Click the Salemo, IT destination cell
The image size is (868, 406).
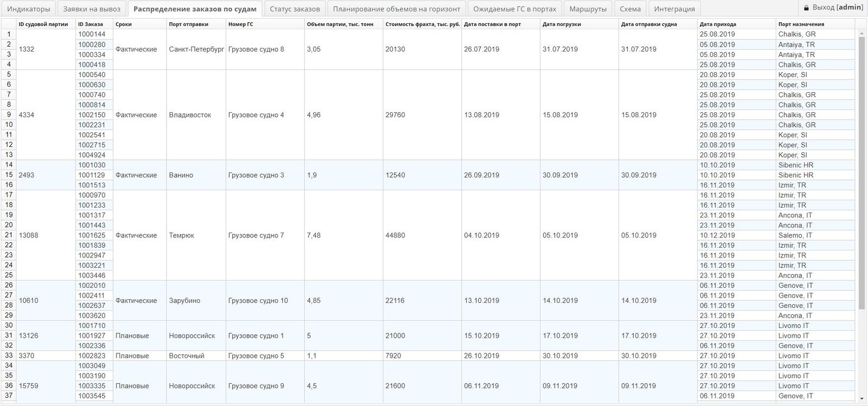click(x=815, y=235)
